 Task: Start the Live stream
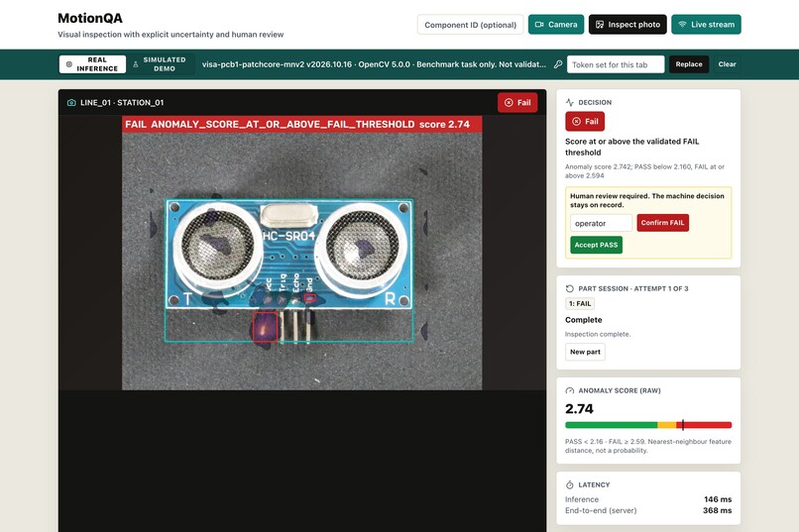[x=706, y=25]
